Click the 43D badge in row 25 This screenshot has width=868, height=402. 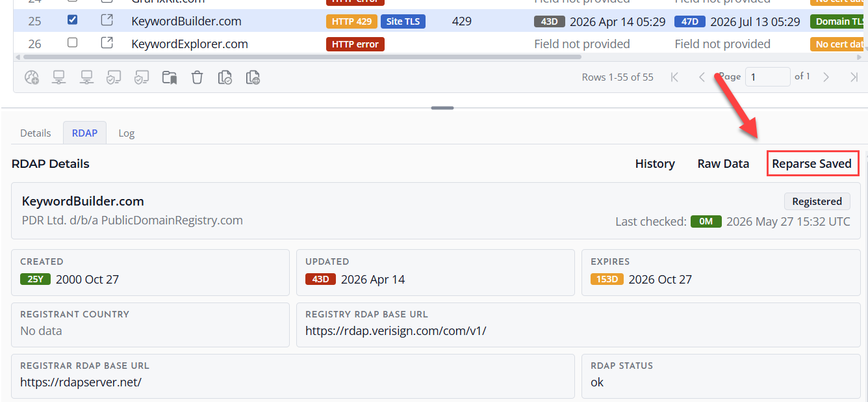550,21
